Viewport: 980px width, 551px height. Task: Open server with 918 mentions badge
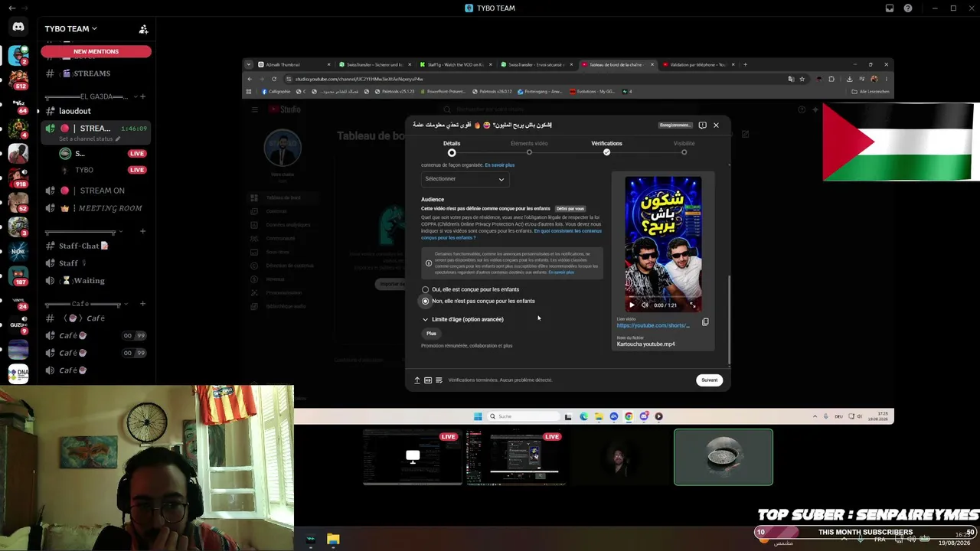pyautogui.click(x=18, y=178)
